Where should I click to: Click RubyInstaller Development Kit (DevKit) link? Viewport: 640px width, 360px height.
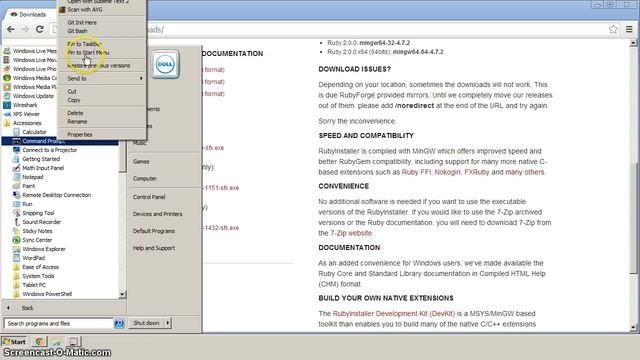coord(393,313)
